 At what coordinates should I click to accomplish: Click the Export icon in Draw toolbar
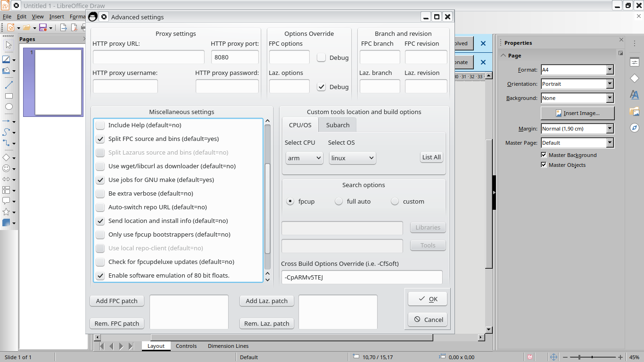coord(64,27)
